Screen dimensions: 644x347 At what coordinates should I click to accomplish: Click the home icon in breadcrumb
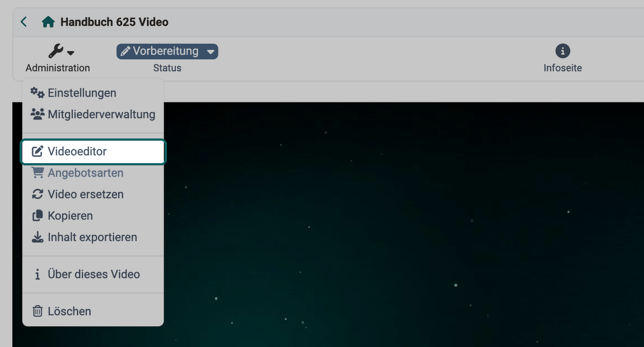coord(48,22)
